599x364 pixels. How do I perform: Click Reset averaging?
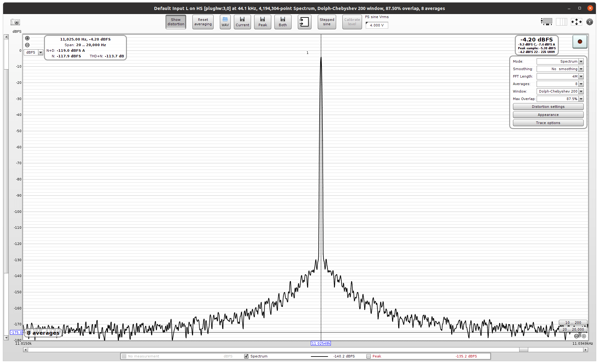(203, 22)
